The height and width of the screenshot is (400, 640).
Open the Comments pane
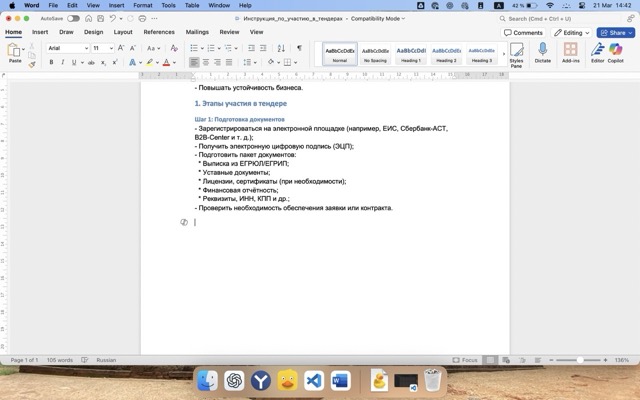click(x=524, y=32)
